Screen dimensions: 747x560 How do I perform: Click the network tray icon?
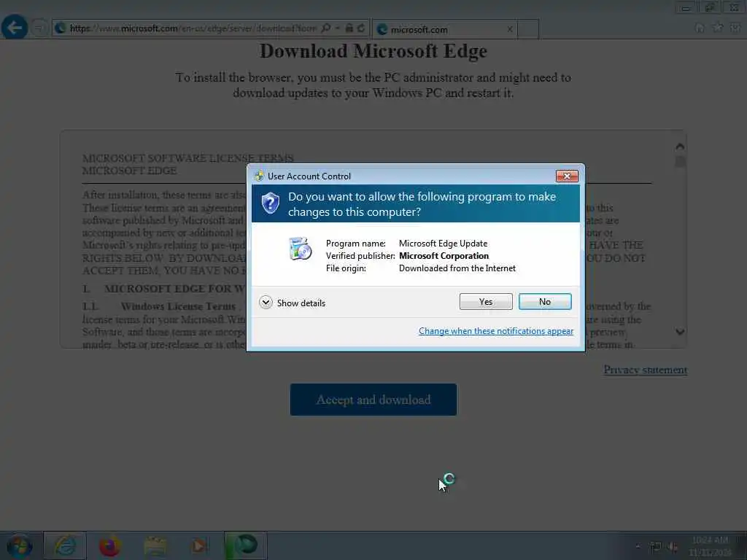click(656, 547)
